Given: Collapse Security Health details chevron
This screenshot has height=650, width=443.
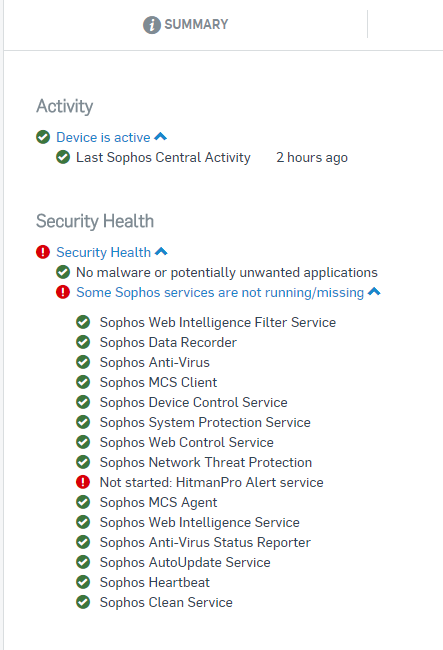Looking at the screenshot, I should pos(161,251).
